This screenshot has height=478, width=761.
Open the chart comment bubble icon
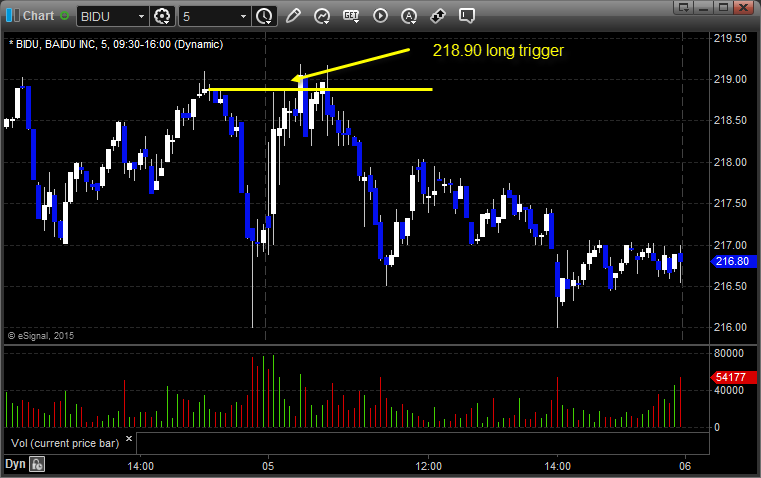tap(467, 16)
